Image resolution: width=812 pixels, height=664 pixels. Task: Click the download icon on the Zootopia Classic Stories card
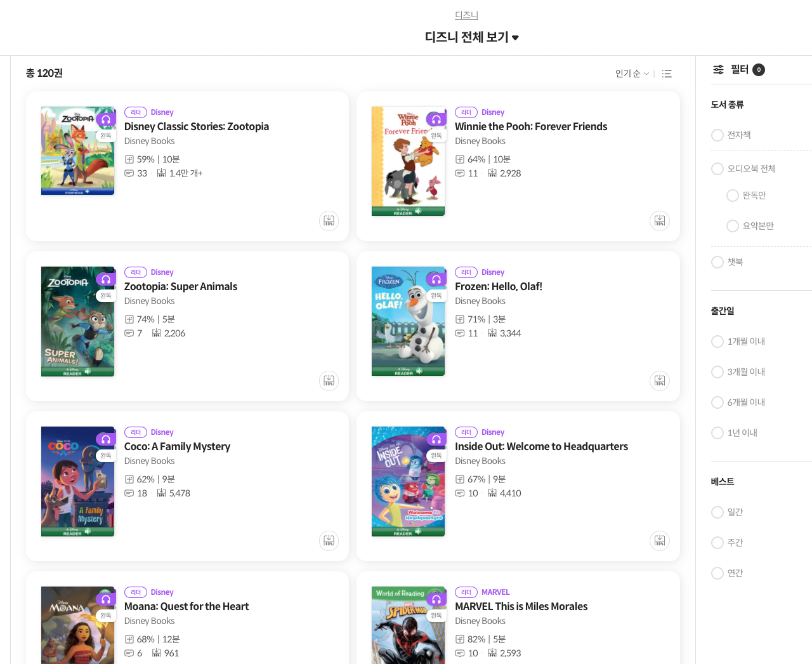point(329,221)
